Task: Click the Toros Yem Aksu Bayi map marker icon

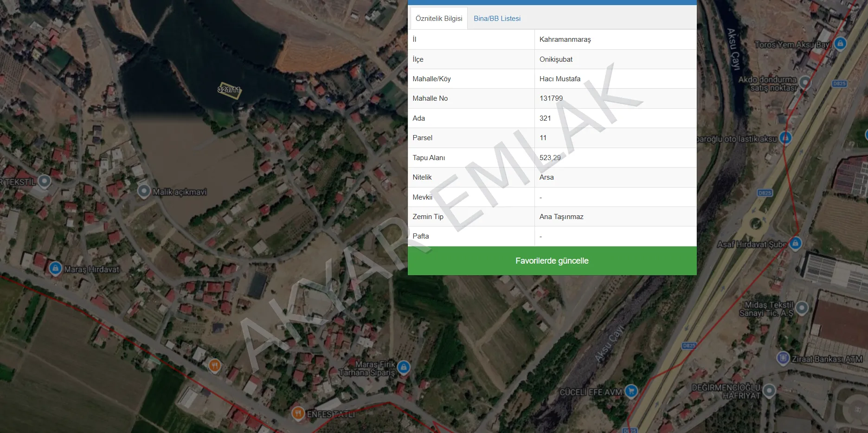Action: 840,44
